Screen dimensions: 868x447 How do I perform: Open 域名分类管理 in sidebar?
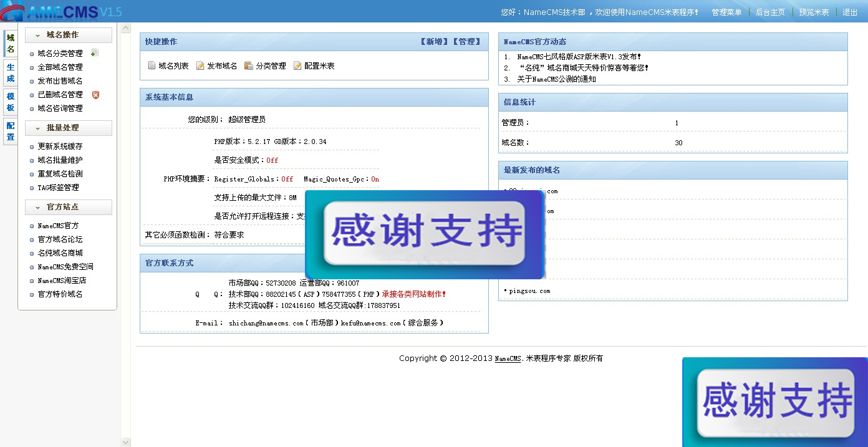60,54
